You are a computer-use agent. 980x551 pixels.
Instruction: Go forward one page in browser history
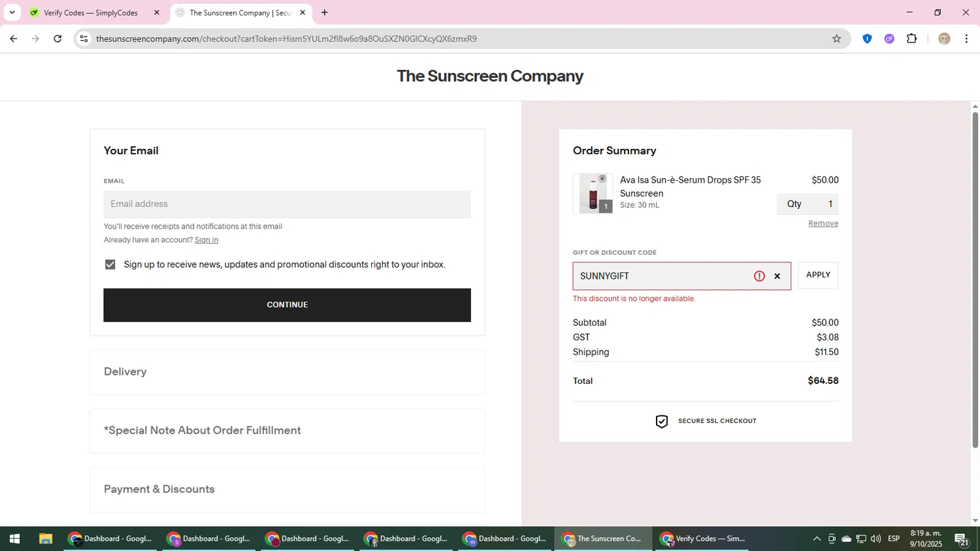point(35,39)
